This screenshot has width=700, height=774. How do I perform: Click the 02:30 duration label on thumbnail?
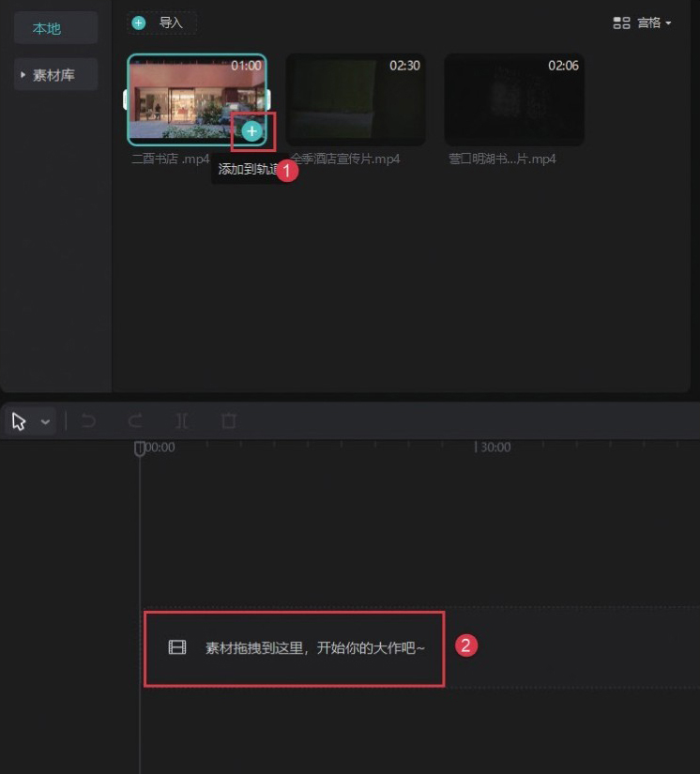(404, 66)
